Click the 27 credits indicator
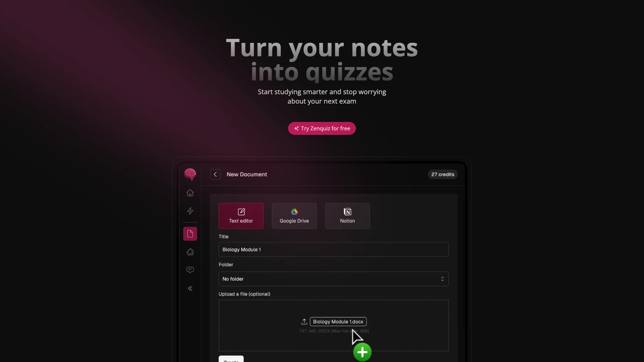Viewport: 644px width, 362px height. point(442,174)
